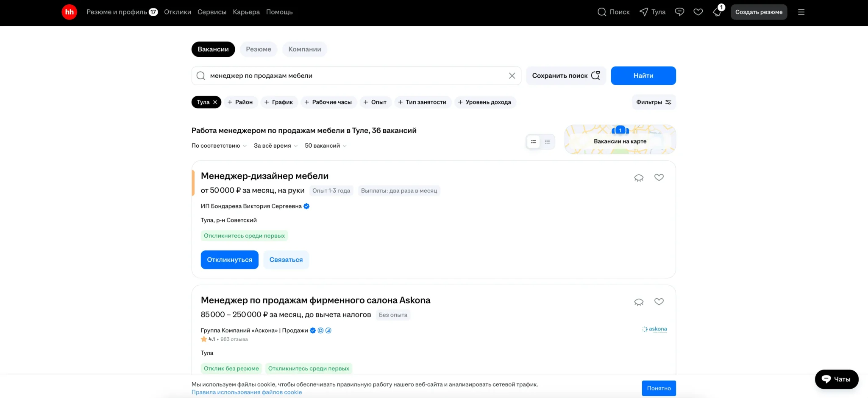Add Менеджер-дизайнер мебели vacancy to favorites
Image resolution: width=868 pixels, height=398 pixels.
[x=659, y=177]
